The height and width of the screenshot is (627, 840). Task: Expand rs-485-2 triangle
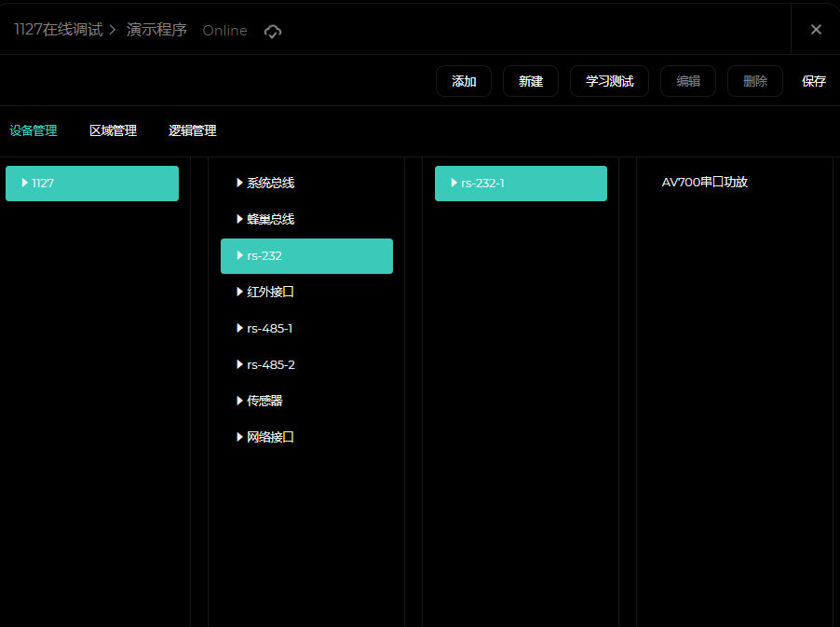point(239,364)
